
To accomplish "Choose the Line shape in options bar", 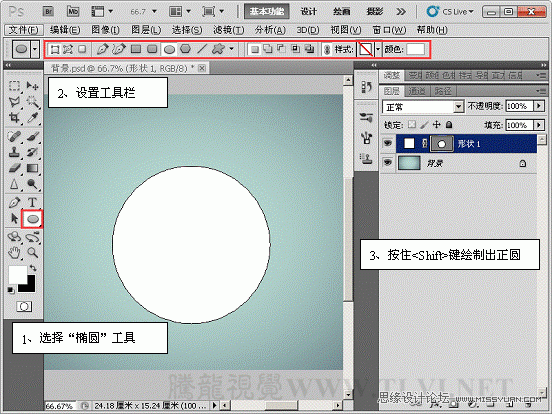I will [x=202, y=49].
